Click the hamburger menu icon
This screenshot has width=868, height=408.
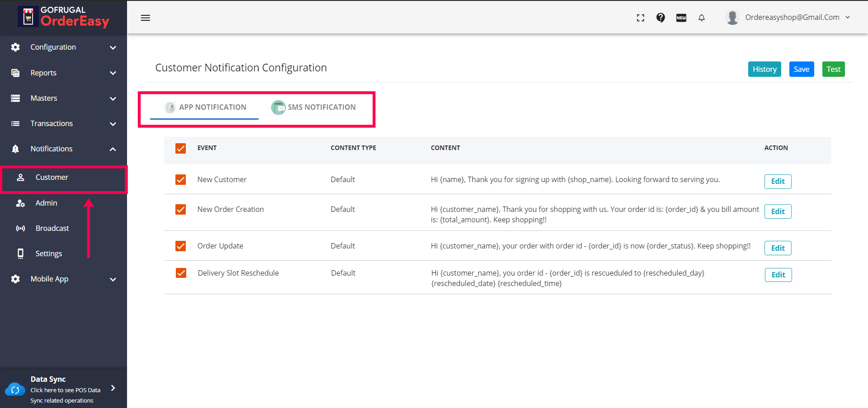tap(145, 18)
